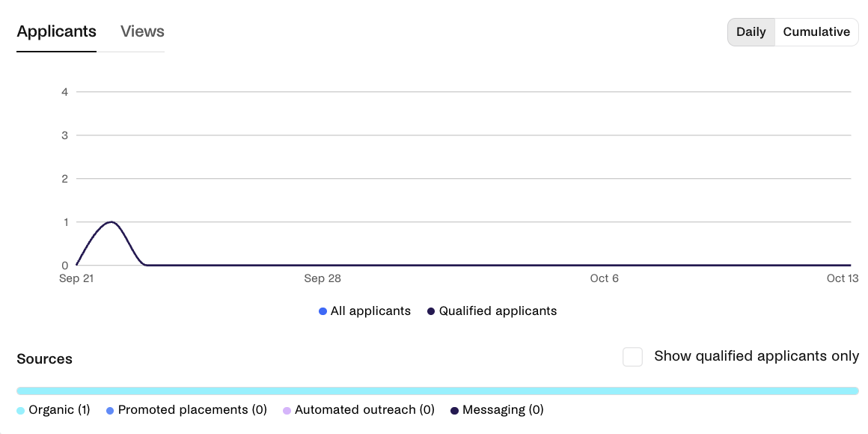Click the Automated outreach (0) legend

358,410
